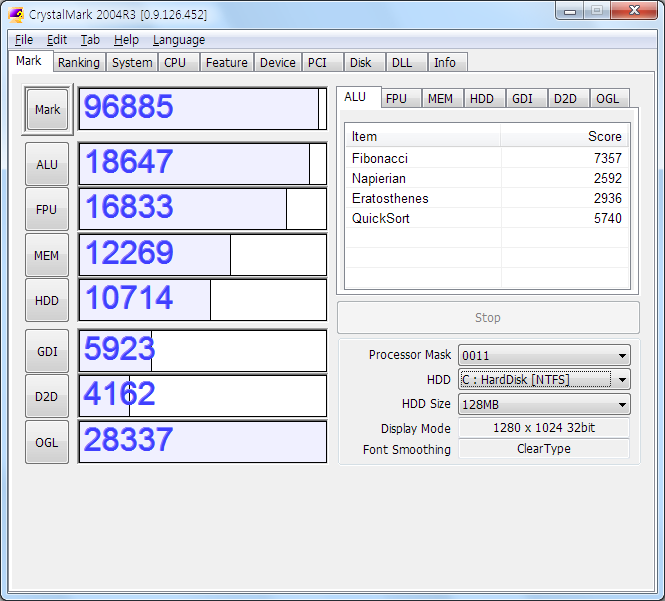The width and height of the screenshot is (665, 601).
Task: Click the HDD score bar 10714
Action: tap(203, 300)
